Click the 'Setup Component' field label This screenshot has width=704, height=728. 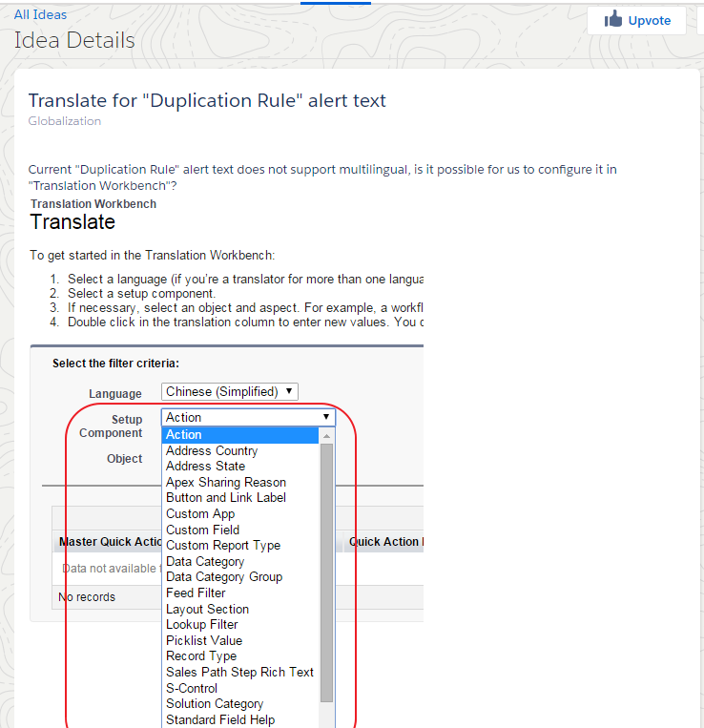click(x=111, y=426)
